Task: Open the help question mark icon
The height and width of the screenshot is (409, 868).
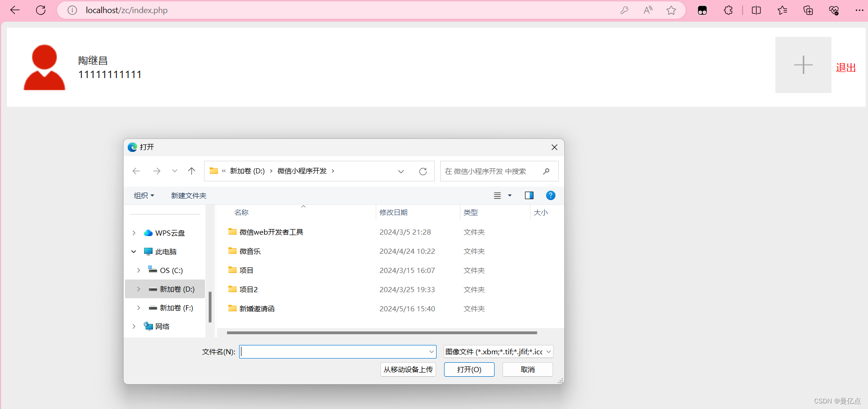Action: (551, 195)
